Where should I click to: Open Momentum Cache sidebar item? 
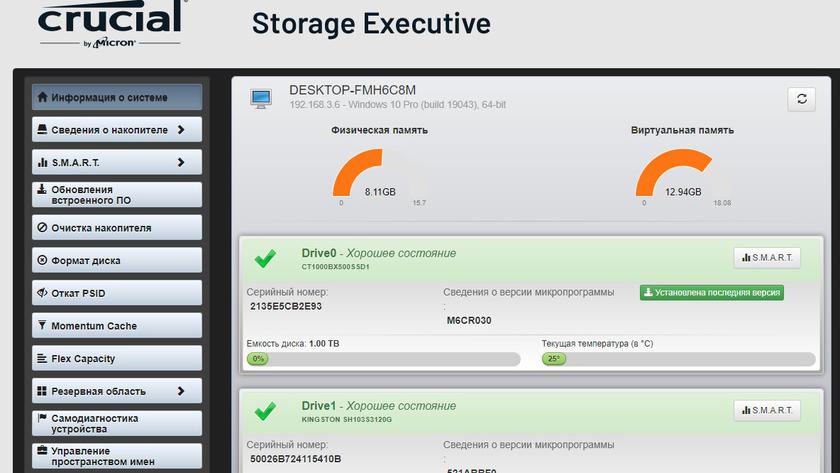pos(117,326)
